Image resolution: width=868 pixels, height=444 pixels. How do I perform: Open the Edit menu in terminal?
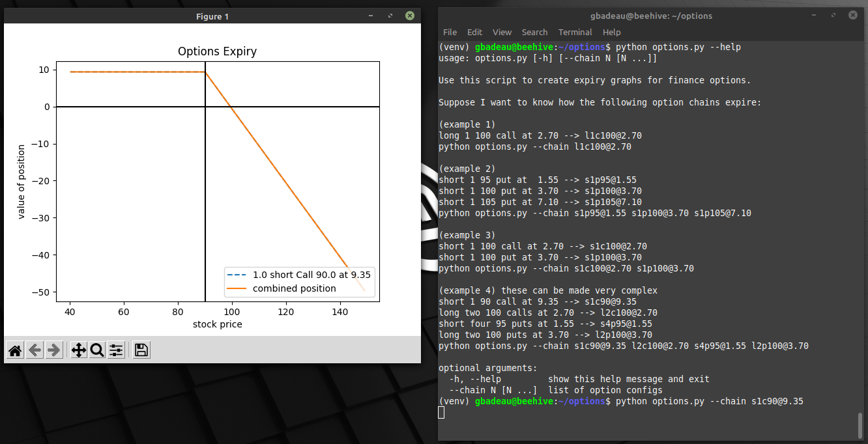click(475, 32)
